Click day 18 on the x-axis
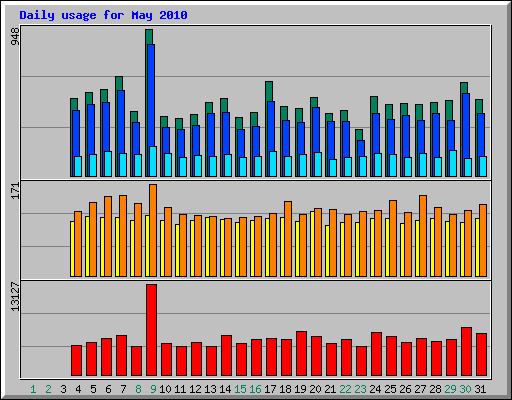 pyautogui.click(x=285, y=389)
